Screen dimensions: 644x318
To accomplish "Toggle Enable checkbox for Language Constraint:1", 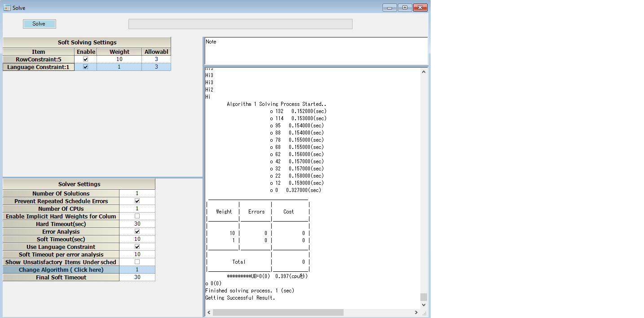I will (86, 67).
